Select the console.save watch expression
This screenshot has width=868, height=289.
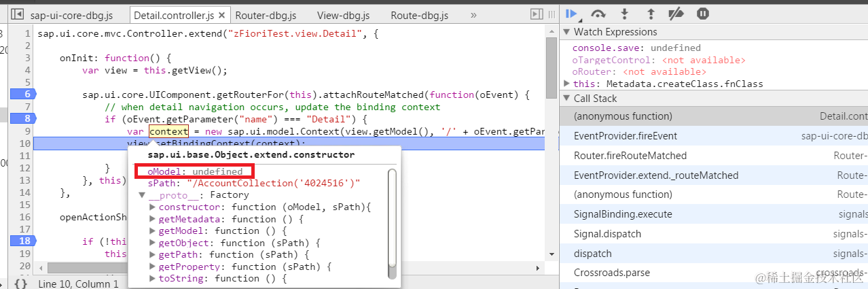coord(636,48)
